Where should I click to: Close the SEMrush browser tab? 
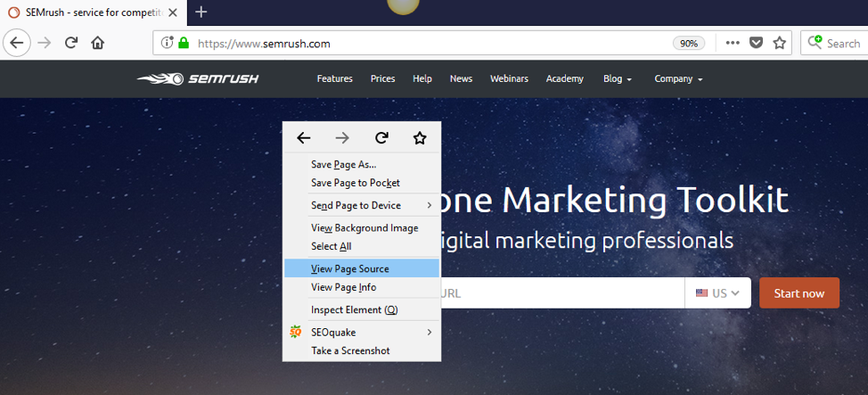pyautogui.click(x=173, y=12)
